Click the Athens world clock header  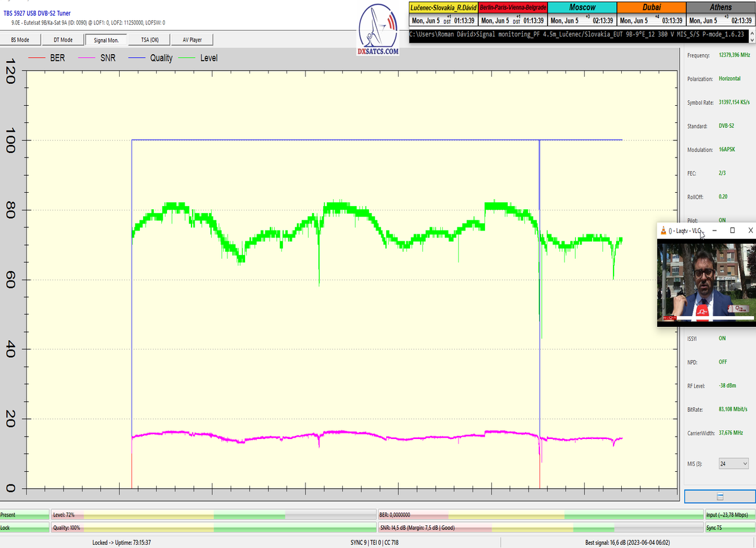tap(720, 7)
